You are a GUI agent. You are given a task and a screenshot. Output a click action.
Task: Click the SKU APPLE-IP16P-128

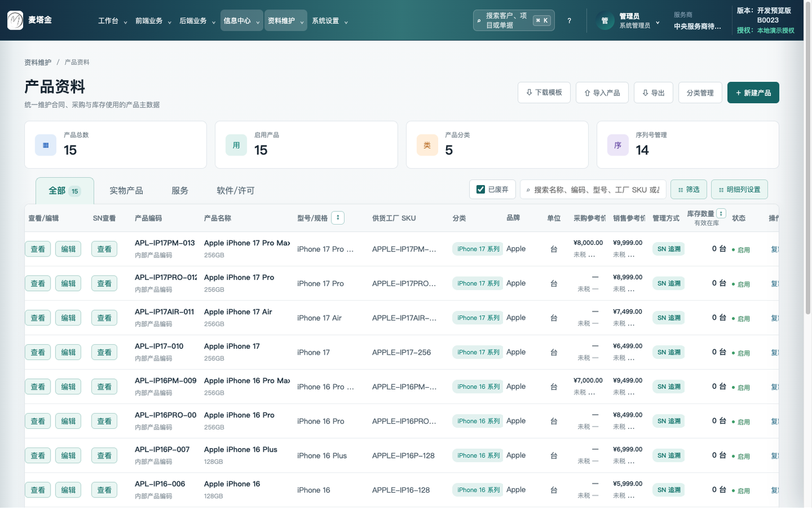[x=403, y=456]
